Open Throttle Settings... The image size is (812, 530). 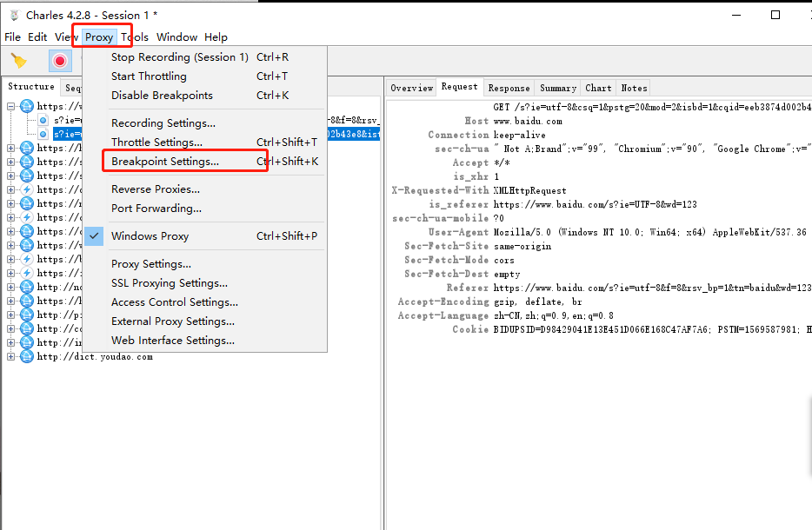pos(205,142)
